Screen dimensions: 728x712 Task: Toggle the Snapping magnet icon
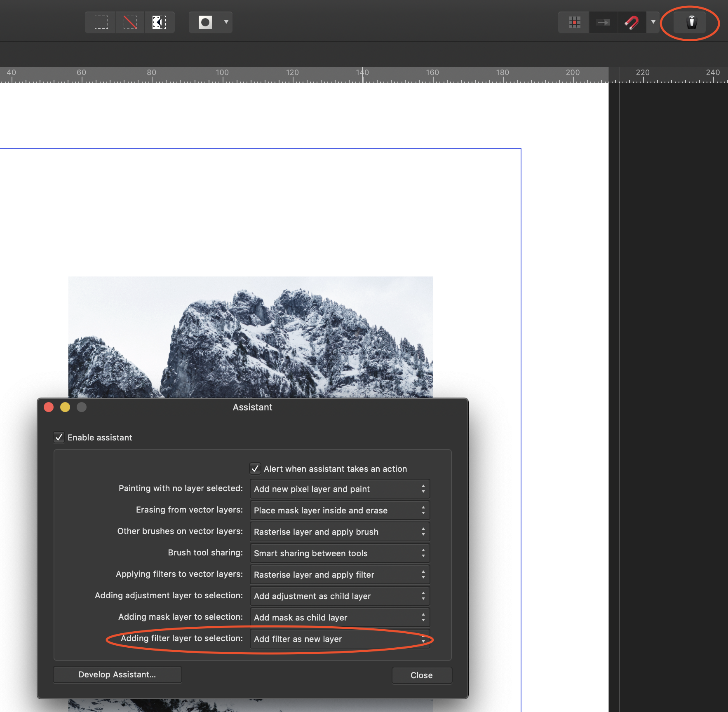pyautogui.click(x=632, y=22)
